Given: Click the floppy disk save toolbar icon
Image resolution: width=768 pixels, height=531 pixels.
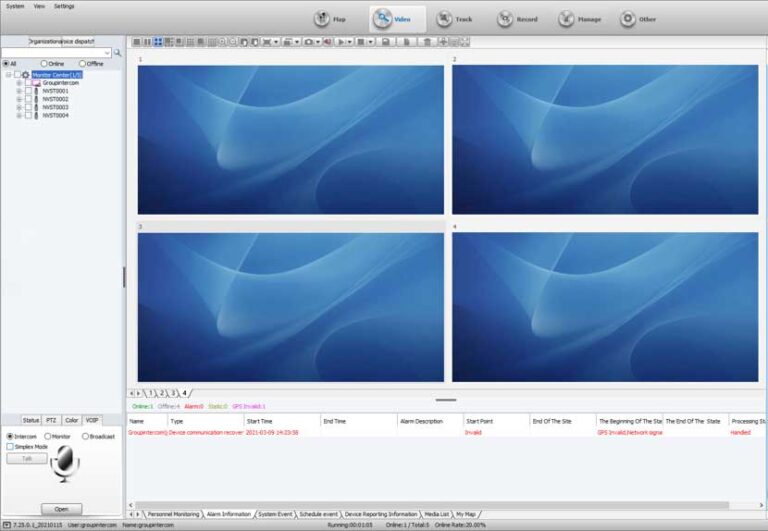Looking at the screenshot, I should (x=386, y=42).
